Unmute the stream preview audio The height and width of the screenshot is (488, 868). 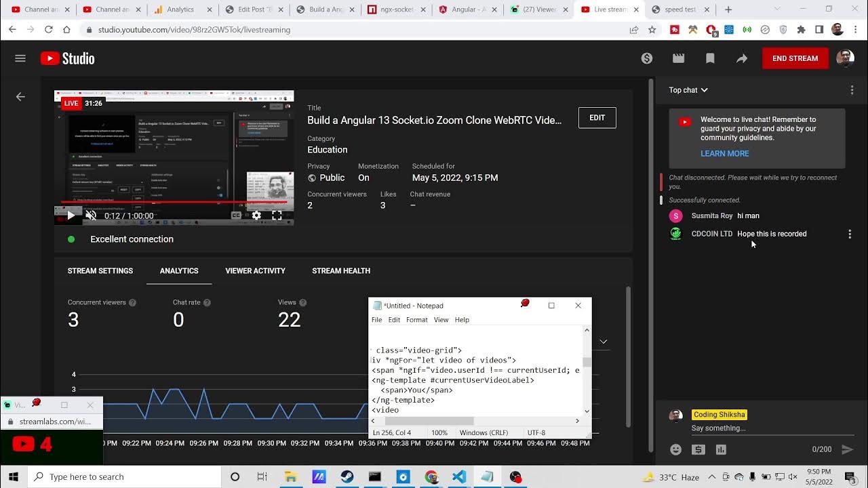coord(91,216)
